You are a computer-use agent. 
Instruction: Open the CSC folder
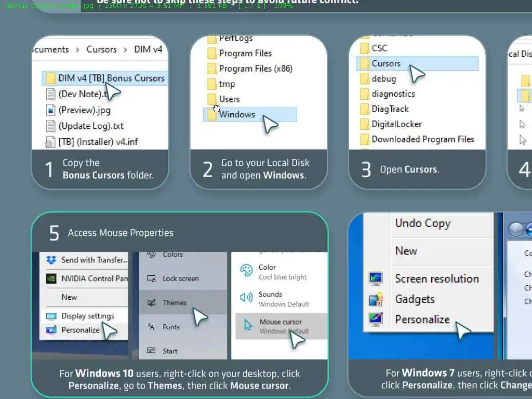click(x=374, y=48)
